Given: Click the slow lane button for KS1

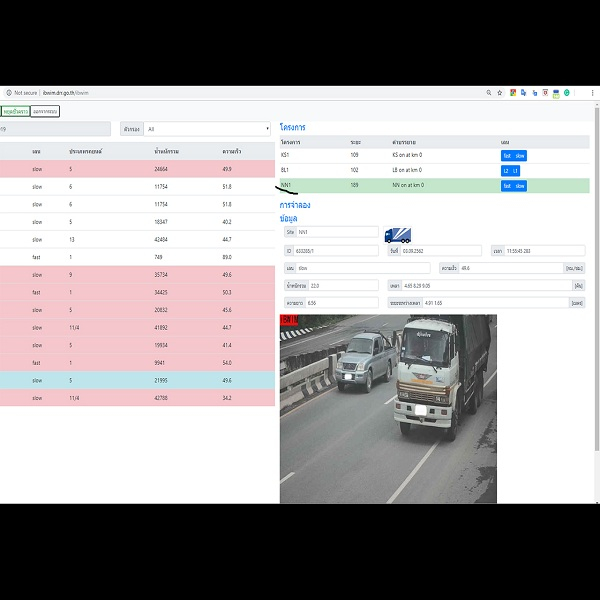Looking at the screenshot, I should [520, 156].
